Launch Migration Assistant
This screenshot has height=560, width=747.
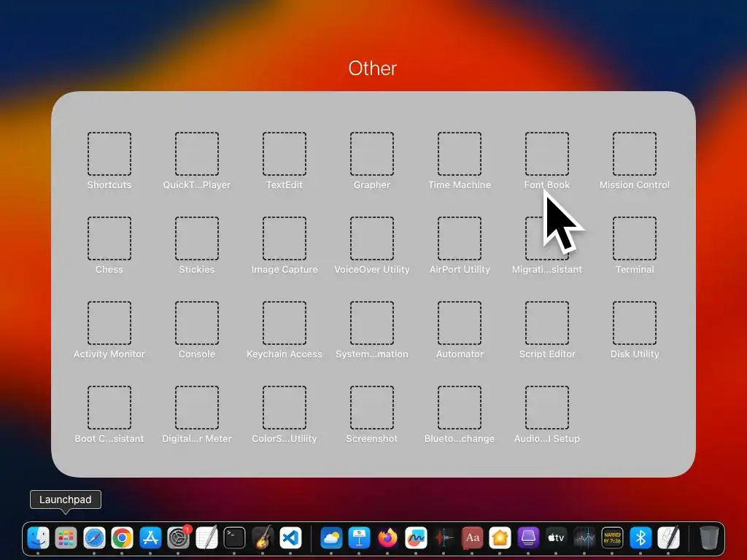tap(547, 238)
